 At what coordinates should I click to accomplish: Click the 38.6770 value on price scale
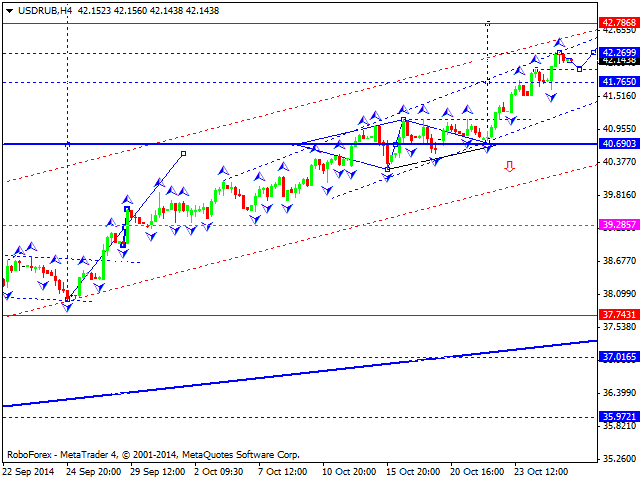619,261
